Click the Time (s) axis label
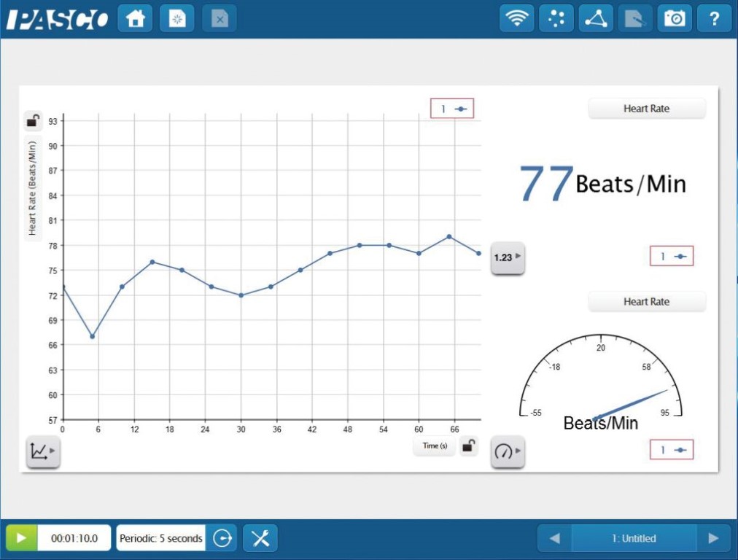This screenshot has height=560, width=738. point(435,446)
